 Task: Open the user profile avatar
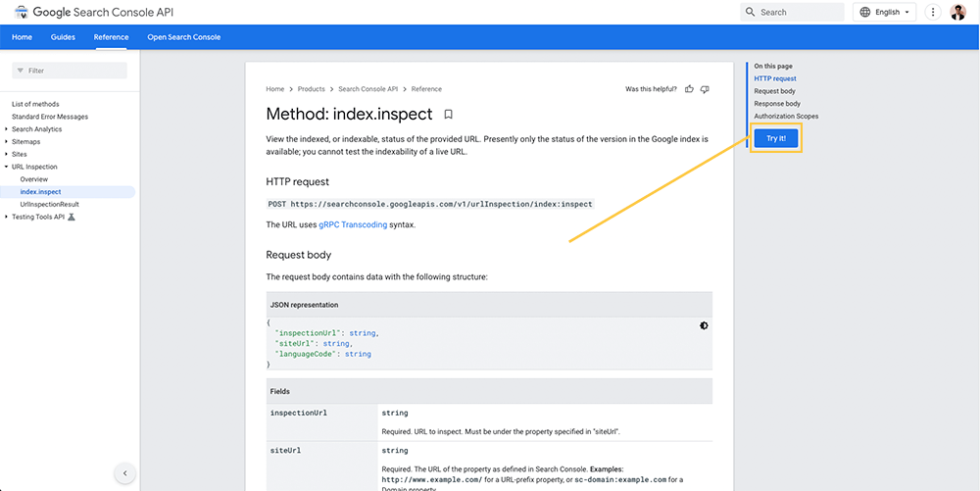[958, 12]
